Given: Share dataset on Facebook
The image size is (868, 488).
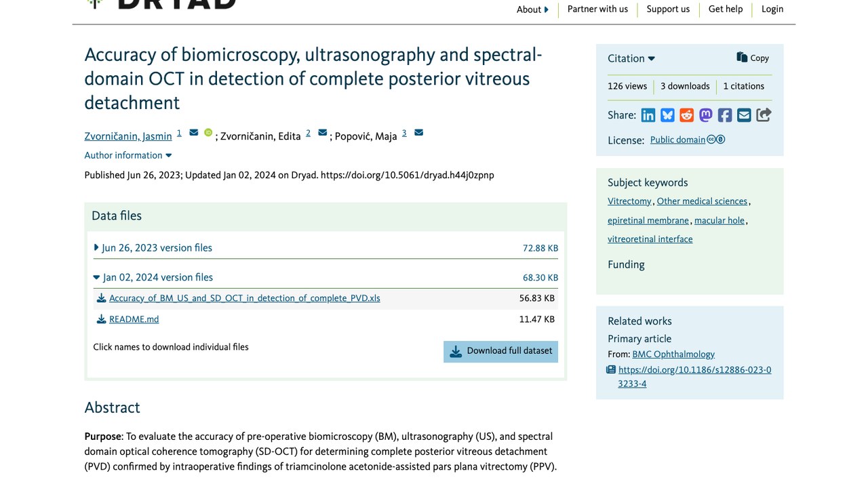Looking at the screenshot, I should click(725, 115).
